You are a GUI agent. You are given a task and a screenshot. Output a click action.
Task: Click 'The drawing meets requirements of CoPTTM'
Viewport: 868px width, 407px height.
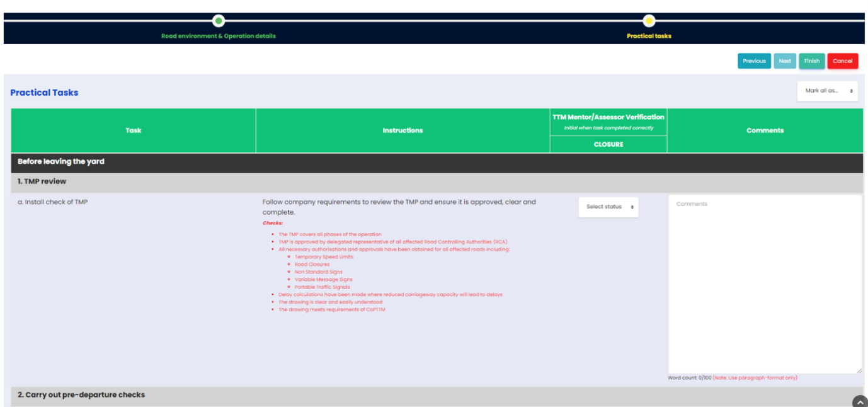coord(331,310)
